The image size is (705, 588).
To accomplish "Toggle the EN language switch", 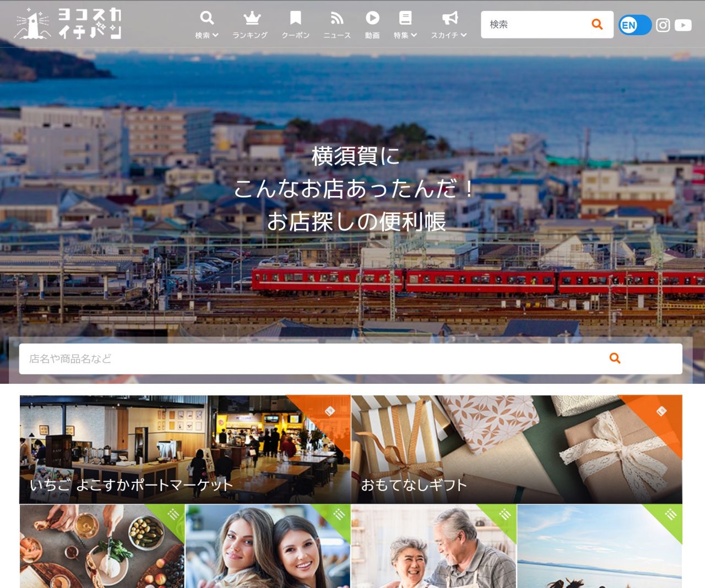I will coord(634,25).
